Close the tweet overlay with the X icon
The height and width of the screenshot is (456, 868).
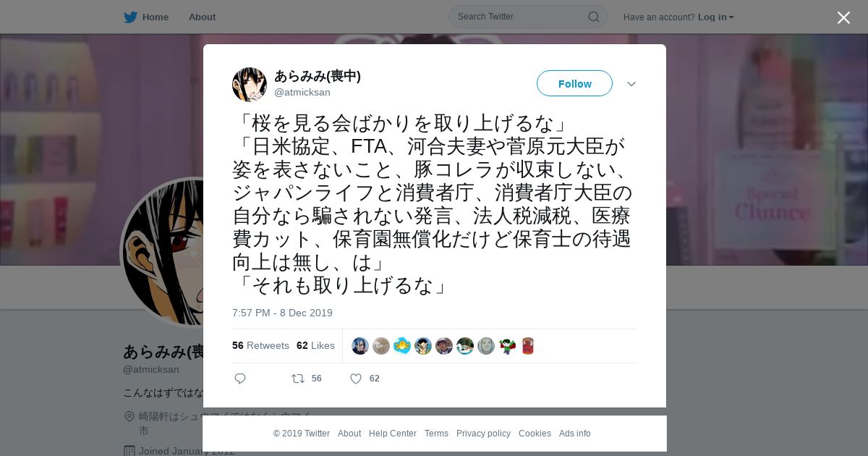[x=843, y=17]
